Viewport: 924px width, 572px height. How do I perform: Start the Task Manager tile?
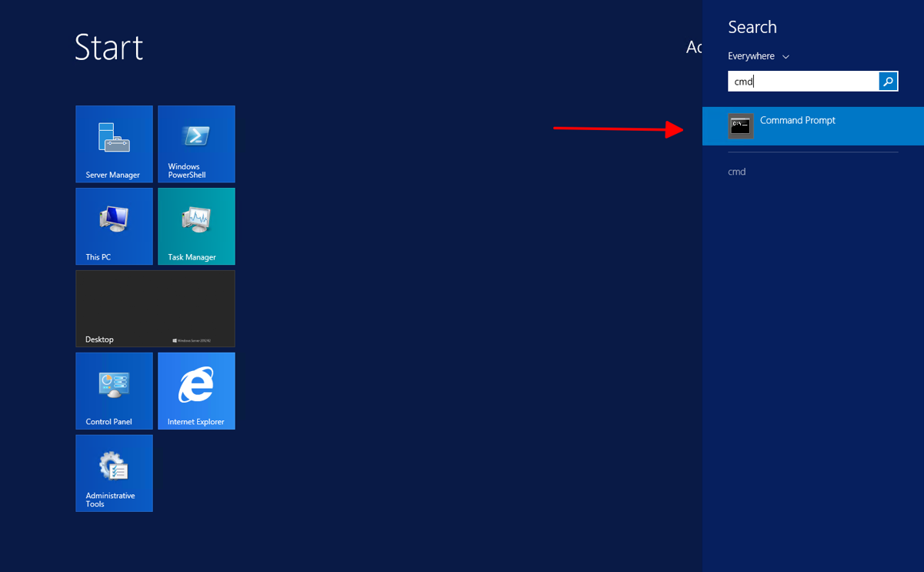pos(196,226)
